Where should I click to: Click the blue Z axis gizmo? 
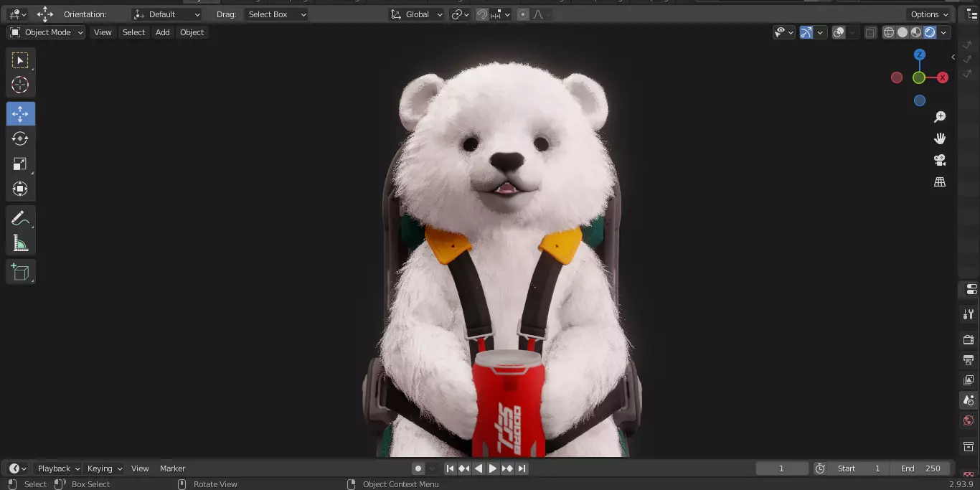920,55
